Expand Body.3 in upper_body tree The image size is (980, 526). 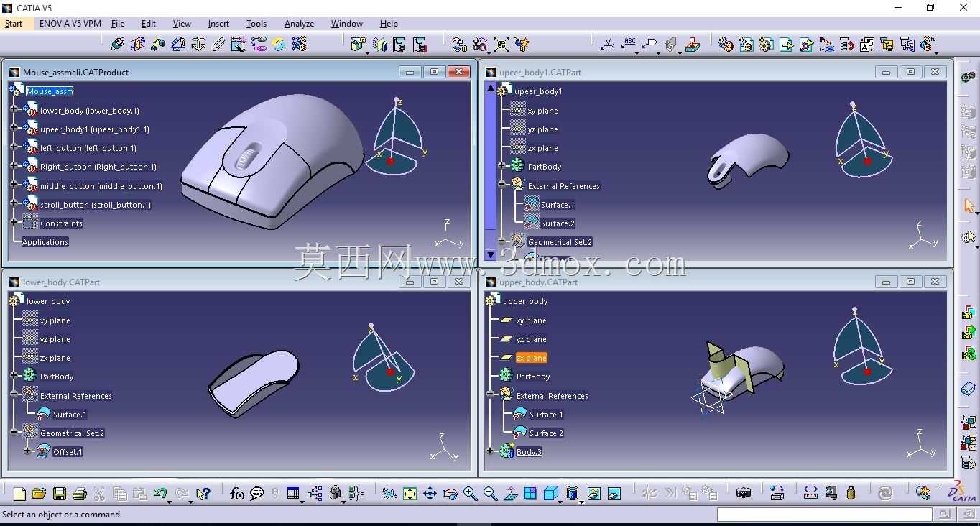click(x=490, y=451)
